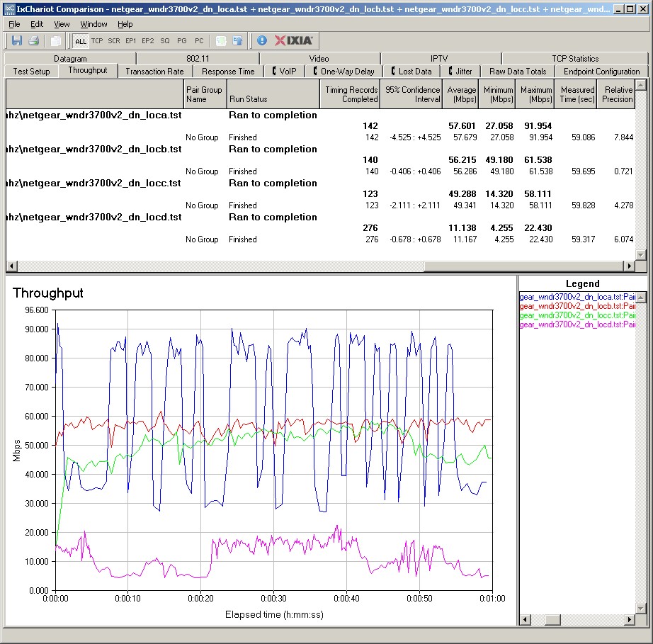Image resolution: width=653 pixels, height=644 pixels.
Task: Switch to the Transaction Rate tab
Action: pos(154,72)
